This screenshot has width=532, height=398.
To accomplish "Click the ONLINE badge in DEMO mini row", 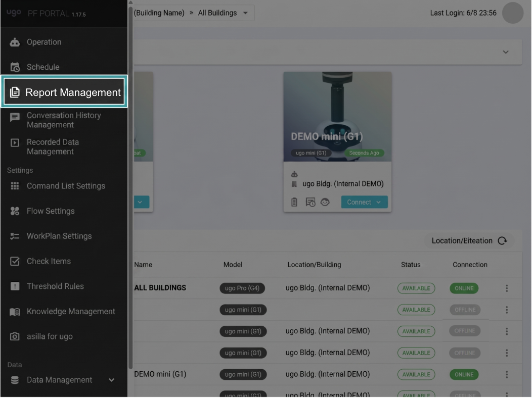I will (x=464, y=374).
